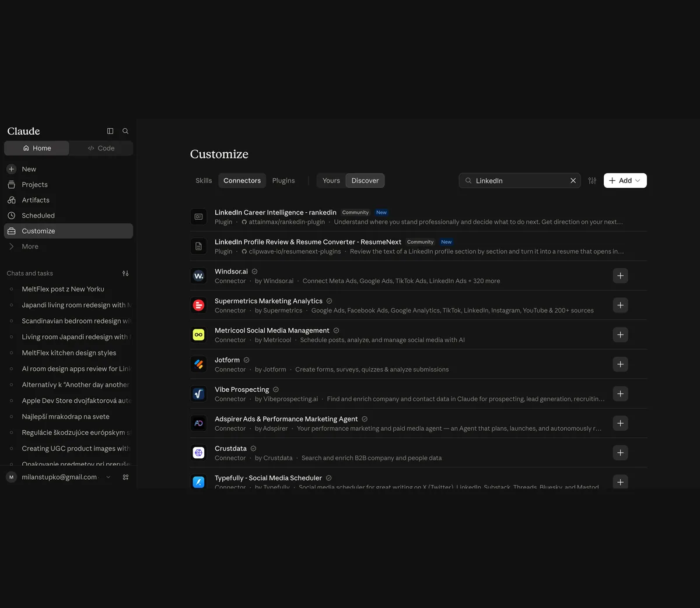This screenshot has width=700, height=608.
Task: Click the Vibe Prospecting logo icon
Action: click(198, 393)
